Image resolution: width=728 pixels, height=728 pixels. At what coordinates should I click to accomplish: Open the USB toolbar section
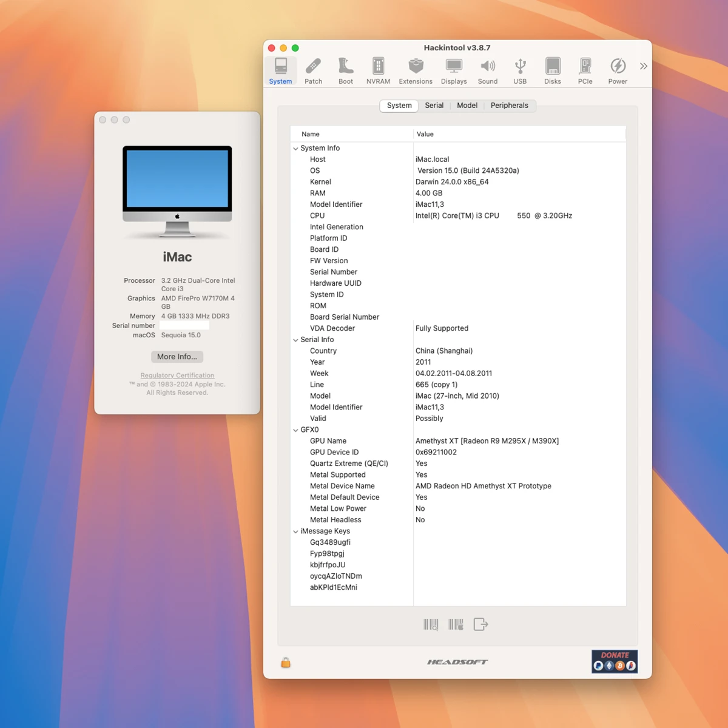520,70
